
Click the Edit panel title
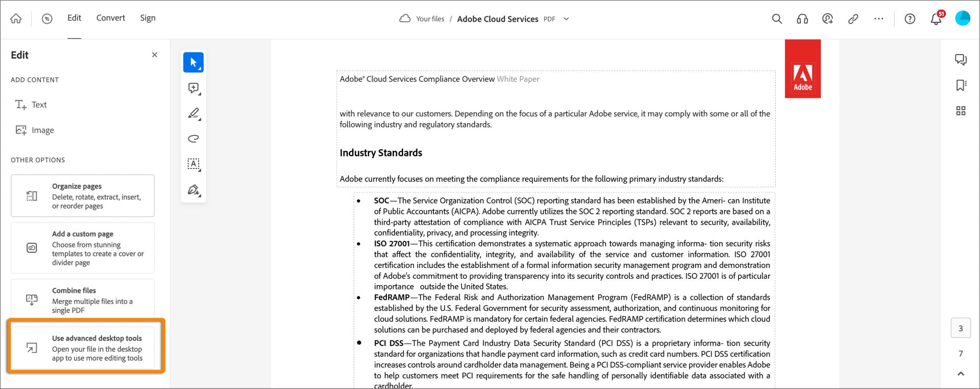coord(20,55)
